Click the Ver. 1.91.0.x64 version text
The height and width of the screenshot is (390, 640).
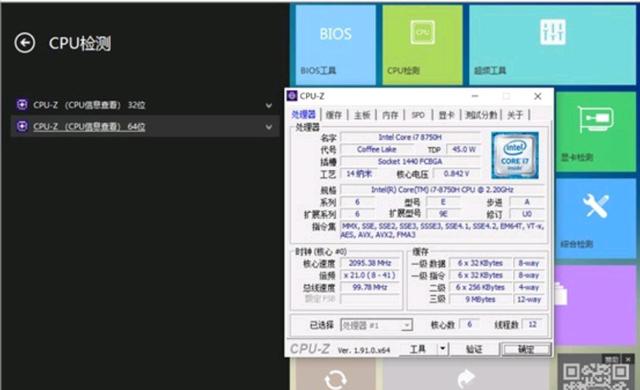click(x=364, y=350)
